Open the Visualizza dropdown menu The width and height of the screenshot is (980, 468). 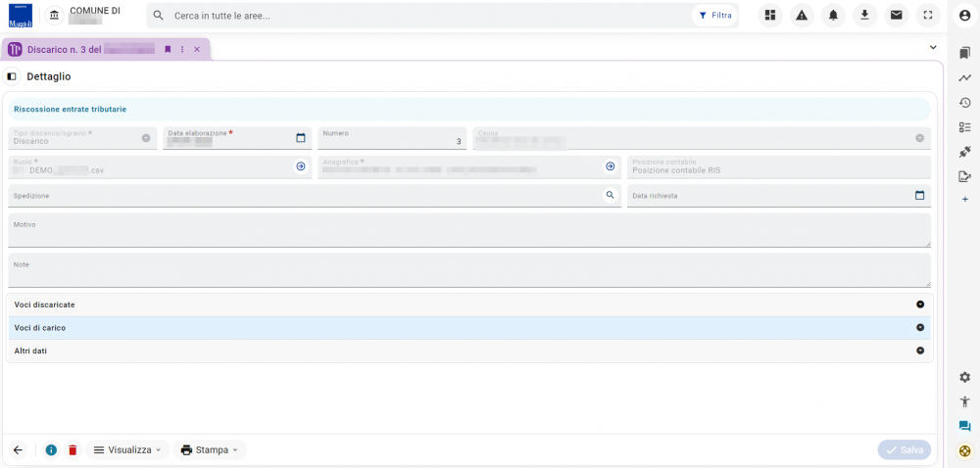click(x=127, y=450)
